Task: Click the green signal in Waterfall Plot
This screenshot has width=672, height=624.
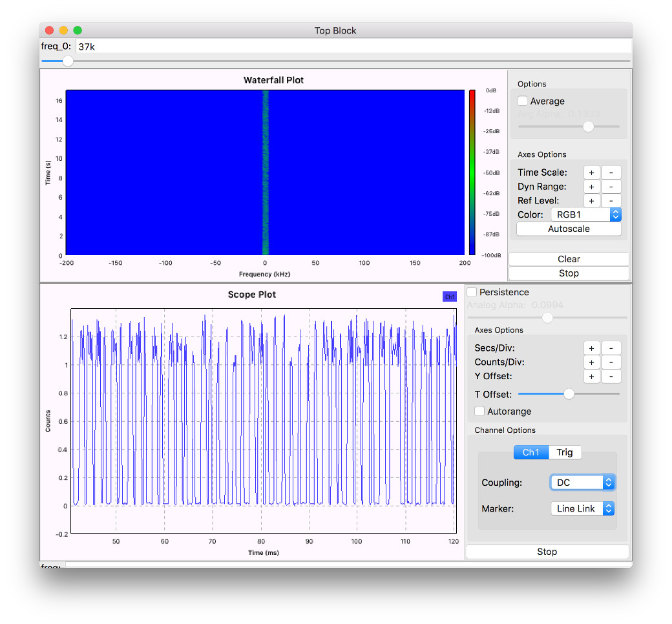Action: click(266, 172)
